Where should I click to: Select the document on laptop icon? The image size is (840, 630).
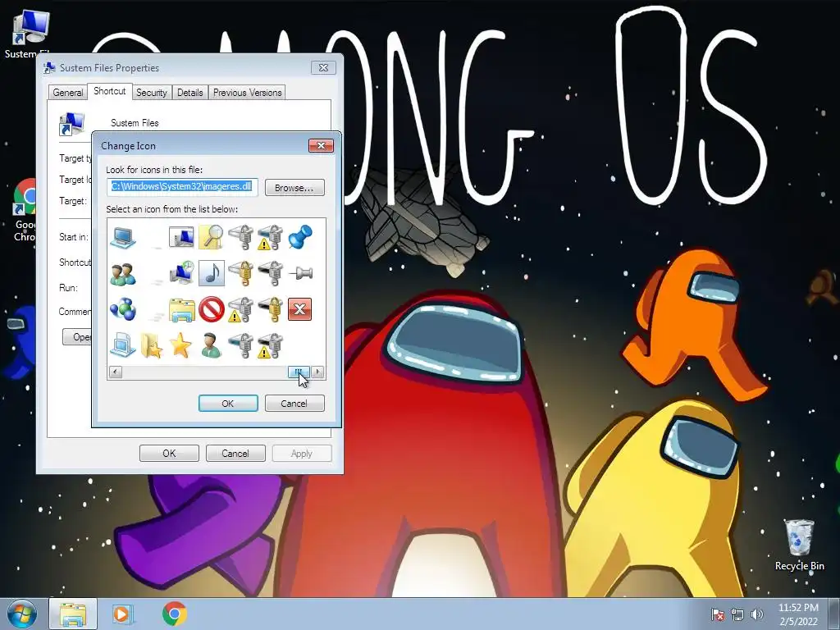(x=123, y=345)
